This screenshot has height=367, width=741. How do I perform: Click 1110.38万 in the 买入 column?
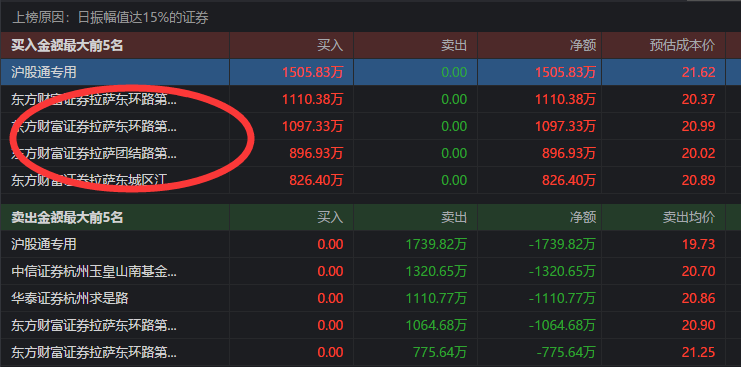313,99
